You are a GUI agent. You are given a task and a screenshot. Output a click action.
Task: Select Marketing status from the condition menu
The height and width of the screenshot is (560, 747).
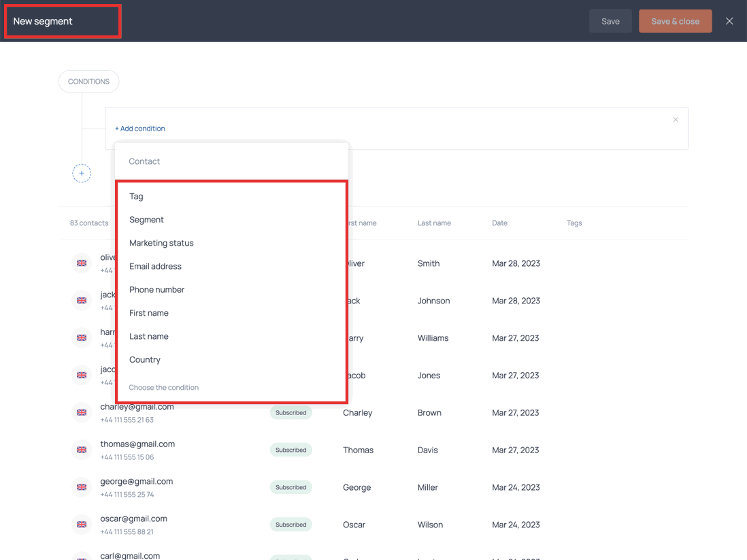coord(161,243)
